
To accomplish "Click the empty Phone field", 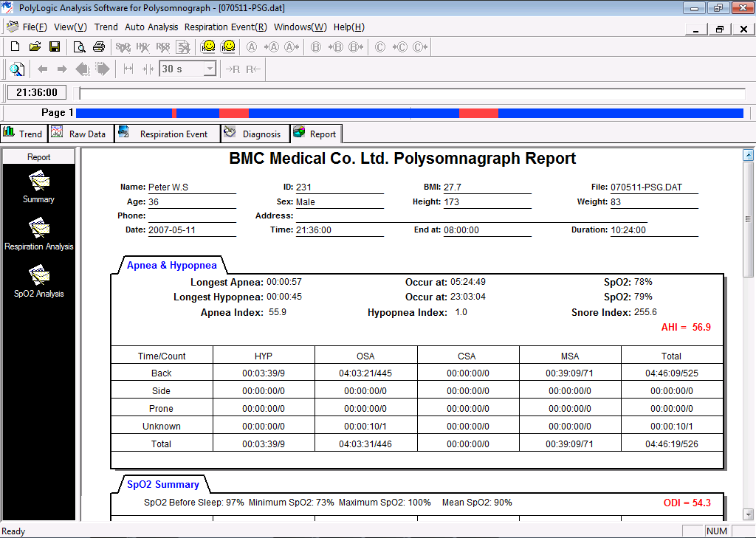I will pyautogui.click(x=191, y=216).
